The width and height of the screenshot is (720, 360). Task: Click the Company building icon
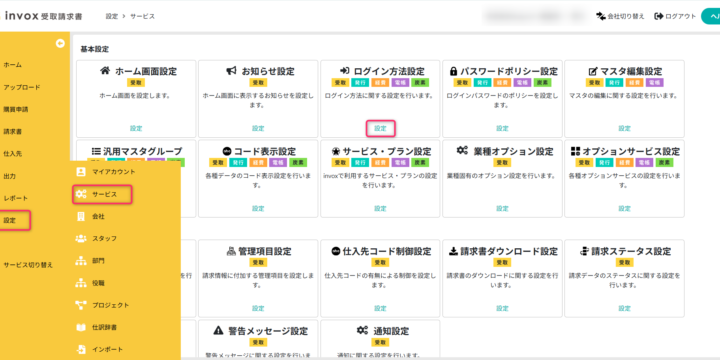(x=81, y=216)
